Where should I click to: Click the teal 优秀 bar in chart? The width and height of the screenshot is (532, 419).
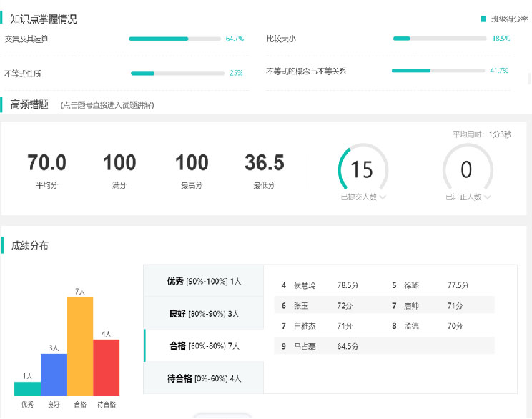[27, 389]
